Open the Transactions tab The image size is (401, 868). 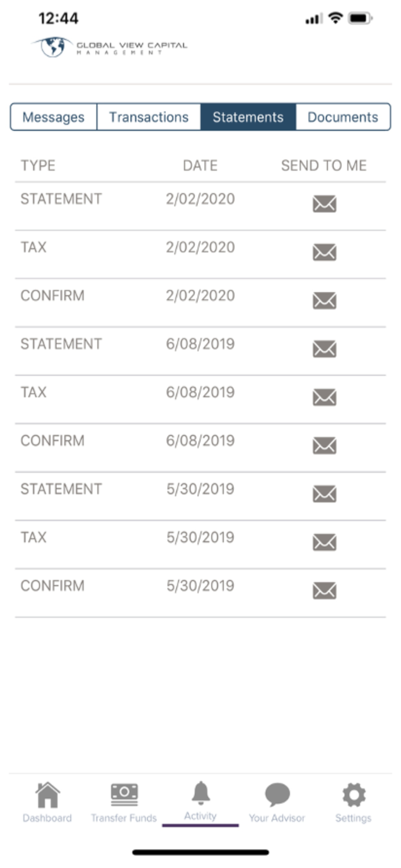149,116
